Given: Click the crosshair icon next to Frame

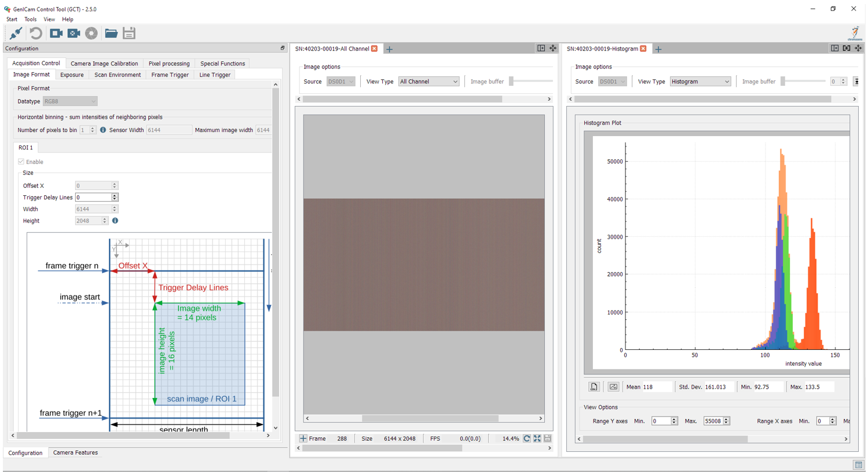Looking at the screenshot, I should click(x=303, y=439).
